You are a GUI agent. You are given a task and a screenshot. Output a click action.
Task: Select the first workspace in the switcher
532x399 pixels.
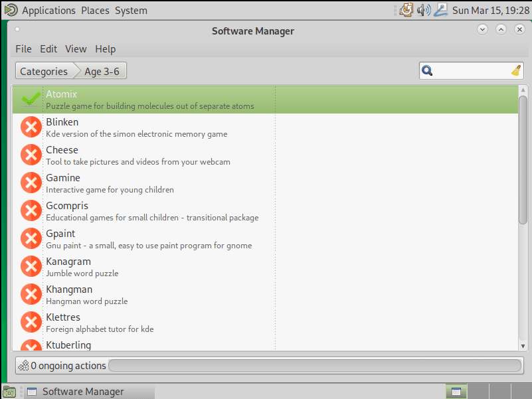click(x=456, y=392)
